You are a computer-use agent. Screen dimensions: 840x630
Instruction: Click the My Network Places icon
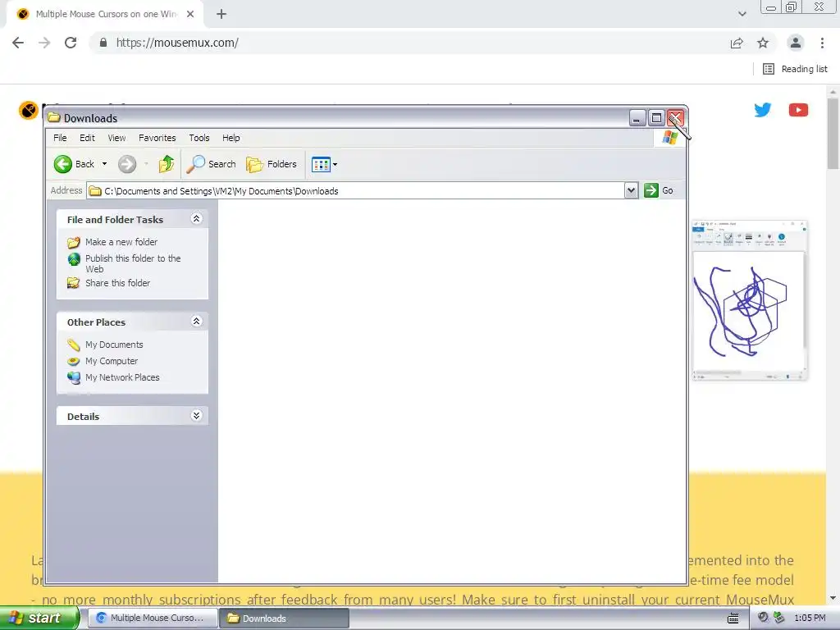pos(73,377)
